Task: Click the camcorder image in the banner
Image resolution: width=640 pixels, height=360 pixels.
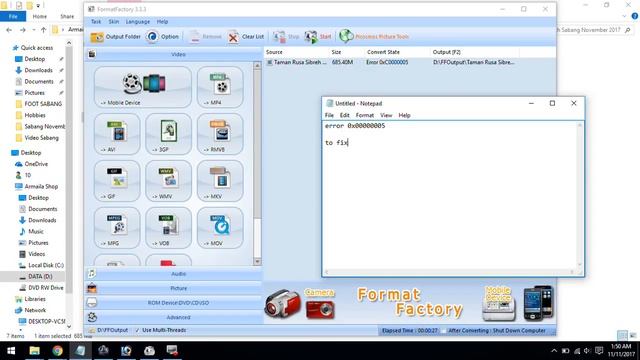Action: tap(282, 304)
